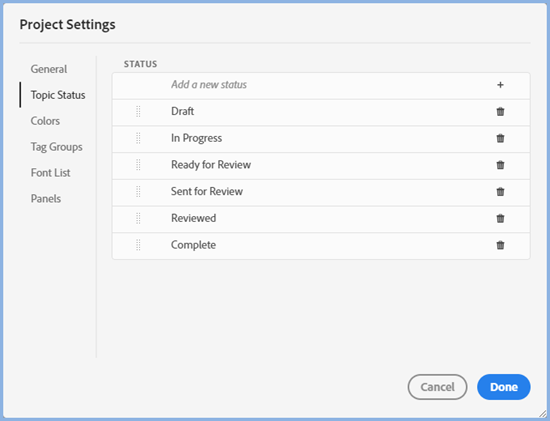
Task: Remove the Ready for Review status
Action: (x=500, y=165)
